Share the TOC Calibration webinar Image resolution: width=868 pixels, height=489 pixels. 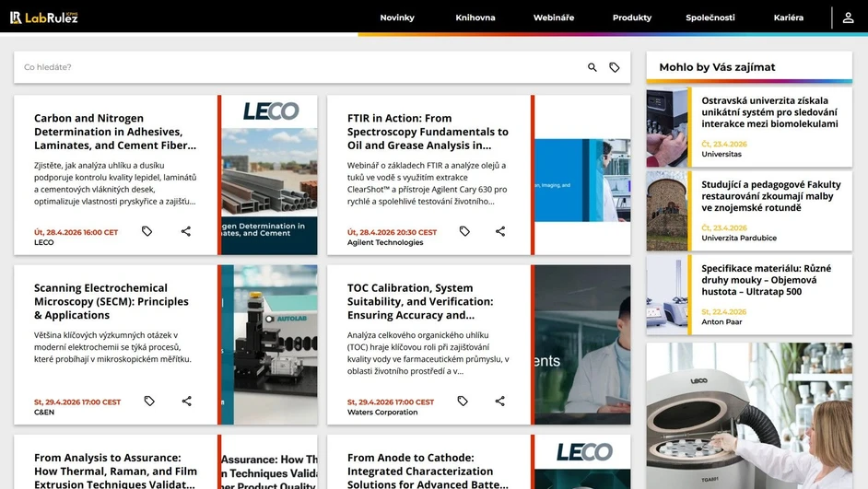point(500,401)
